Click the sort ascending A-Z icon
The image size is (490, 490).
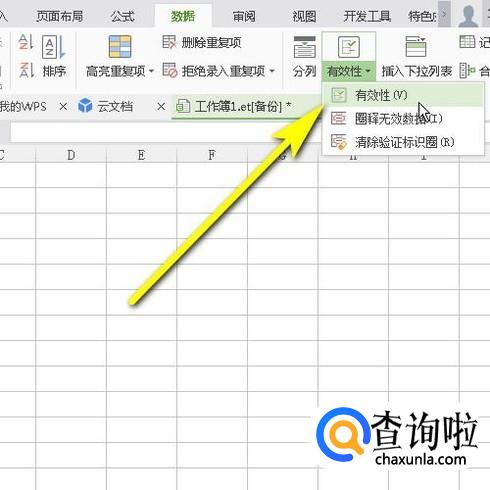[26, 42]
